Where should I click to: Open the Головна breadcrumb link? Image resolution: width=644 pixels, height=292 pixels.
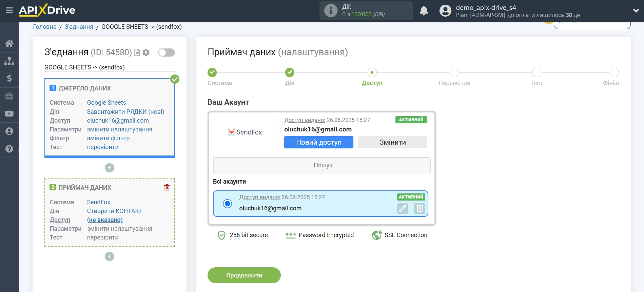[45, 27]
